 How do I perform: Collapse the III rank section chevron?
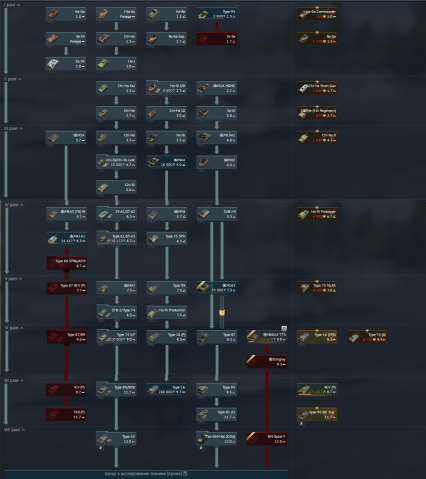click(x=21, y=128)
